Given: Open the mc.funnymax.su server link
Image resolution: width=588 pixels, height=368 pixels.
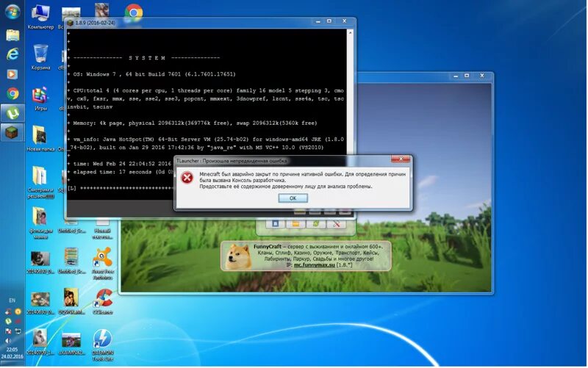Looking at the screenshot, I should [315, 264].
